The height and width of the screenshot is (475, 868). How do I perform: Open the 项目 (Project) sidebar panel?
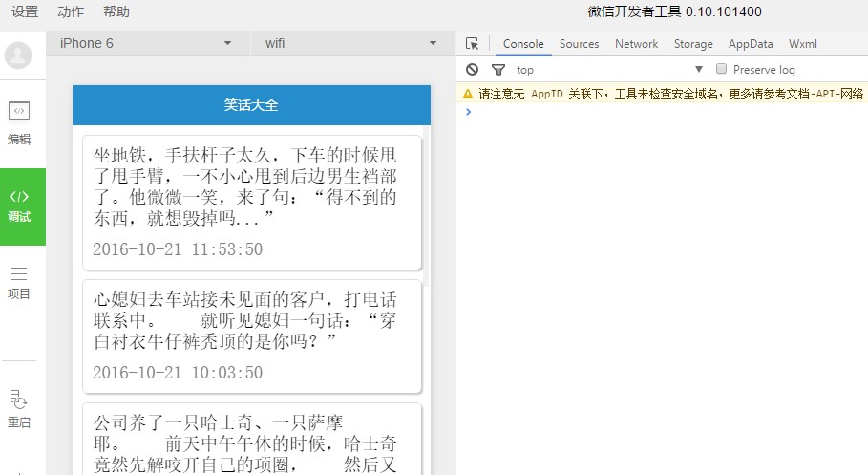coord(19,283)
